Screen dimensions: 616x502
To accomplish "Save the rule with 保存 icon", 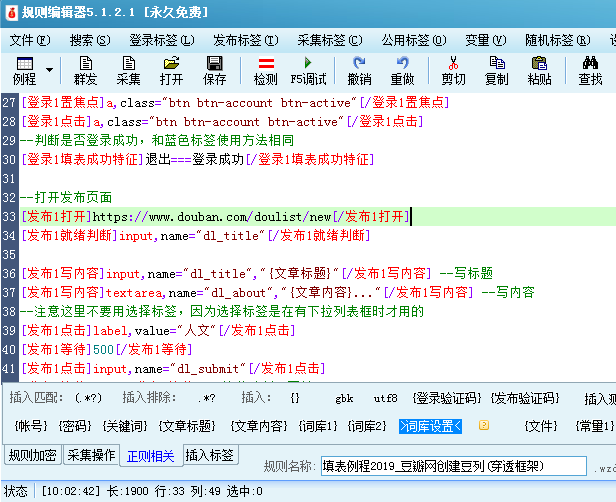I will coord(214,71).
